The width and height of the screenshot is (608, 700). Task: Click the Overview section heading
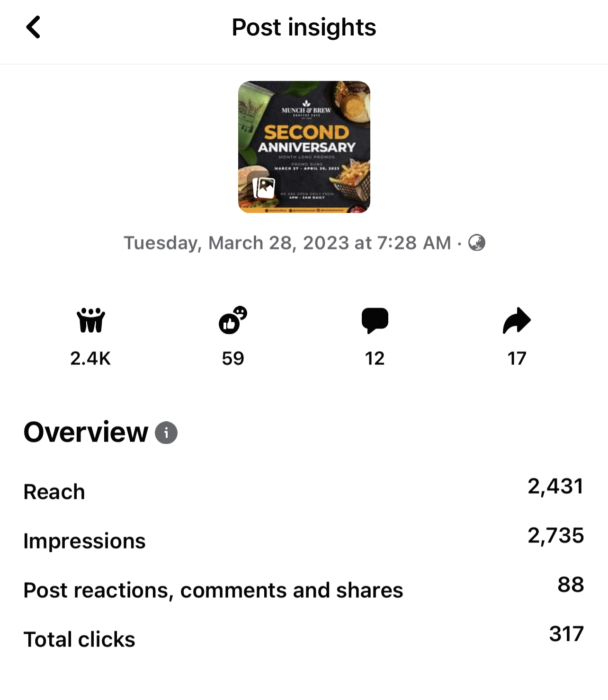point(86,432)
